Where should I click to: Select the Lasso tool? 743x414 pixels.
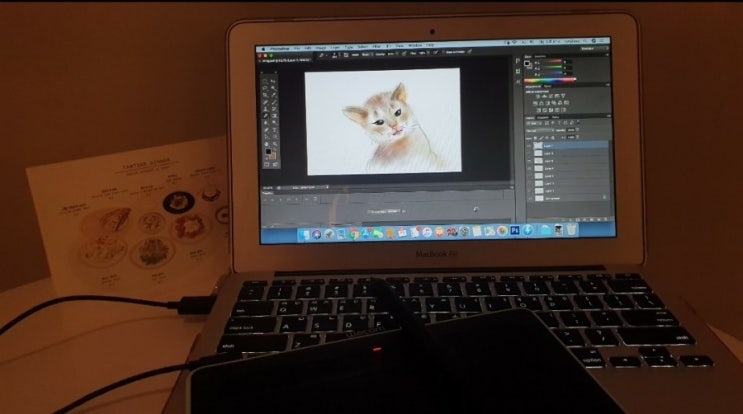tap(266, 88)
